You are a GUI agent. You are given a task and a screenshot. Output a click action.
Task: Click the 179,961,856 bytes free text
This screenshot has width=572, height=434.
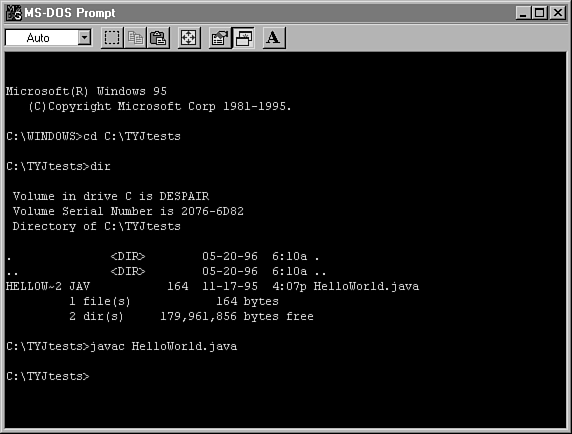(x=237, y=316)
